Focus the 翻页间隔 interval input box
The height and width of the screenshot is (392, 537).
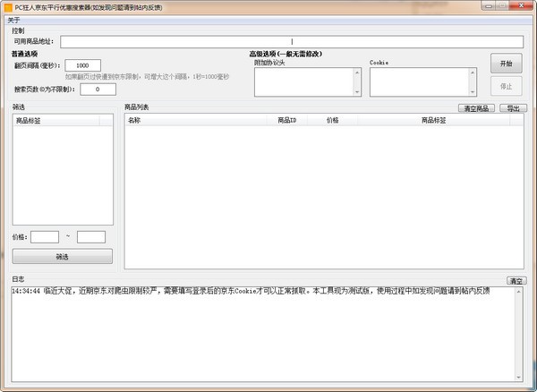pyautogui.click(x=83, y=65)
